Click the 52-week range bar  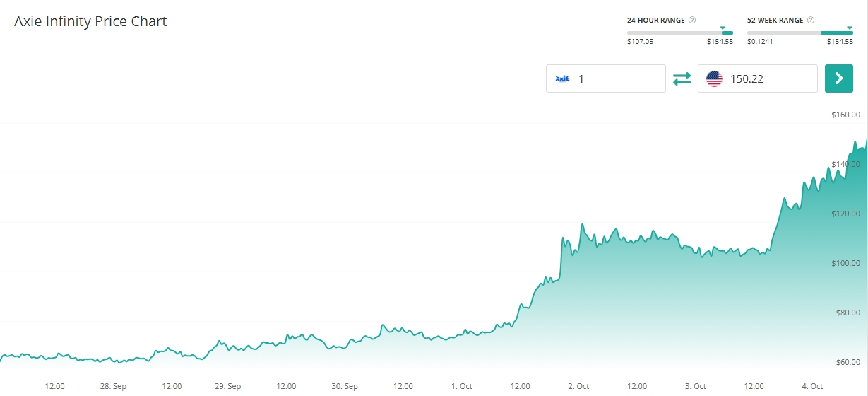[799, 33]
